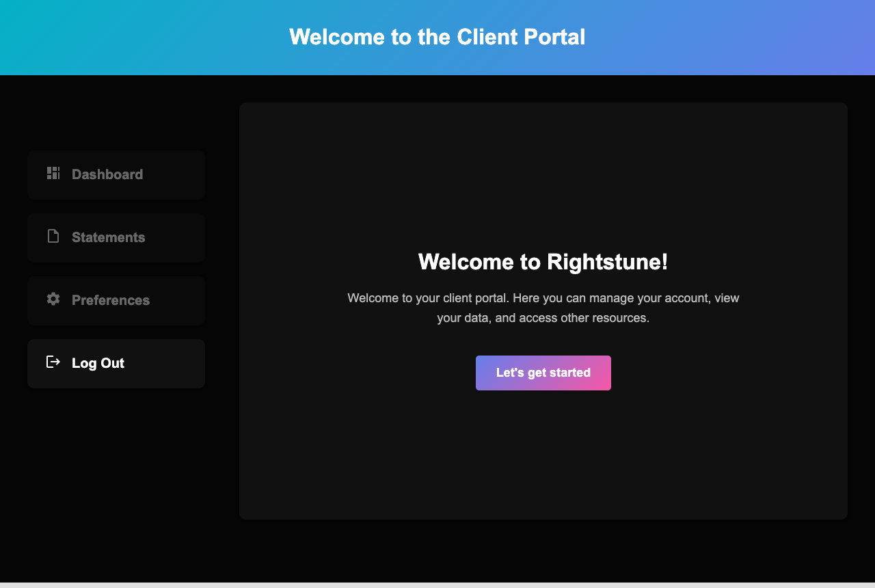Open the Dashboard menu item

pyautogui.click(x=116, y=175)
